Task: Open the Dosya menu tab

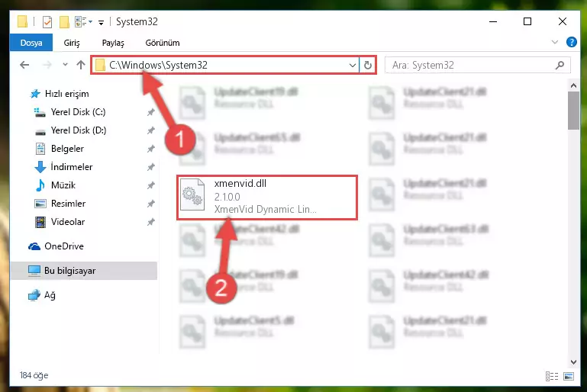Action: (x=31, y=43)
